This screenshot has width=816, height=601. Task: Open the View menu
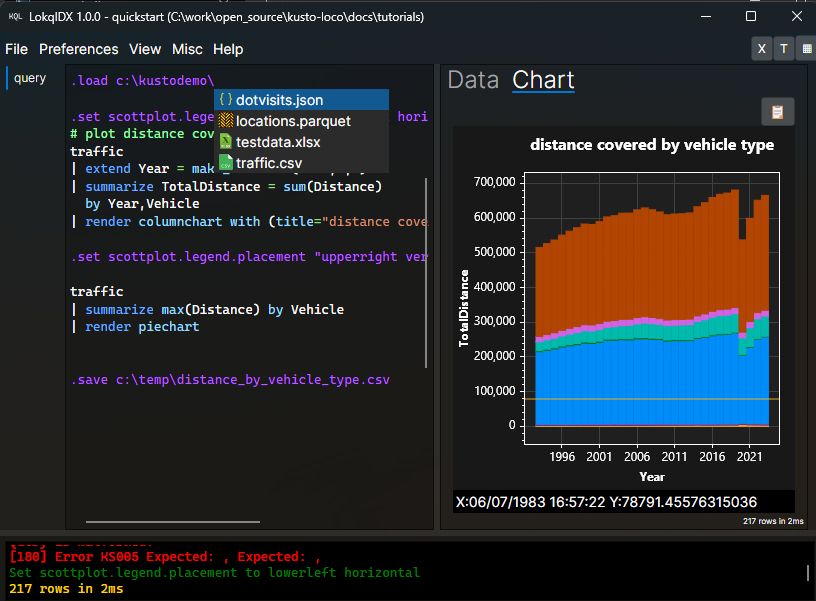145,49
